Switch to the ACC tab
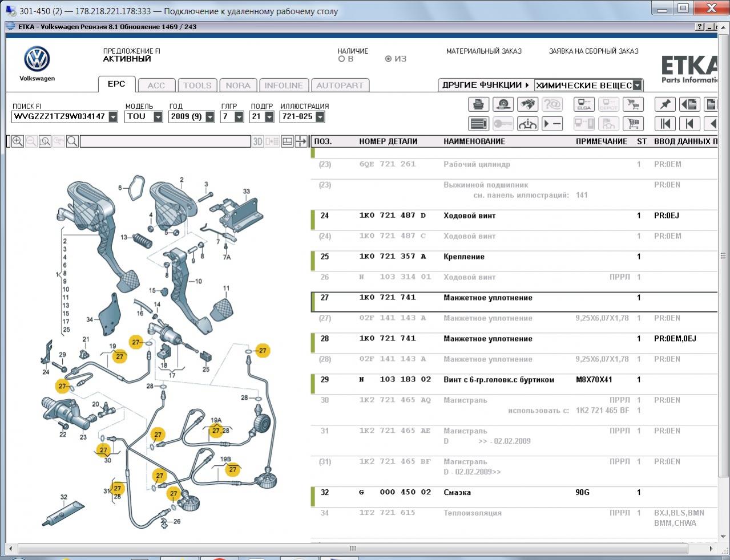 [156, 86]
